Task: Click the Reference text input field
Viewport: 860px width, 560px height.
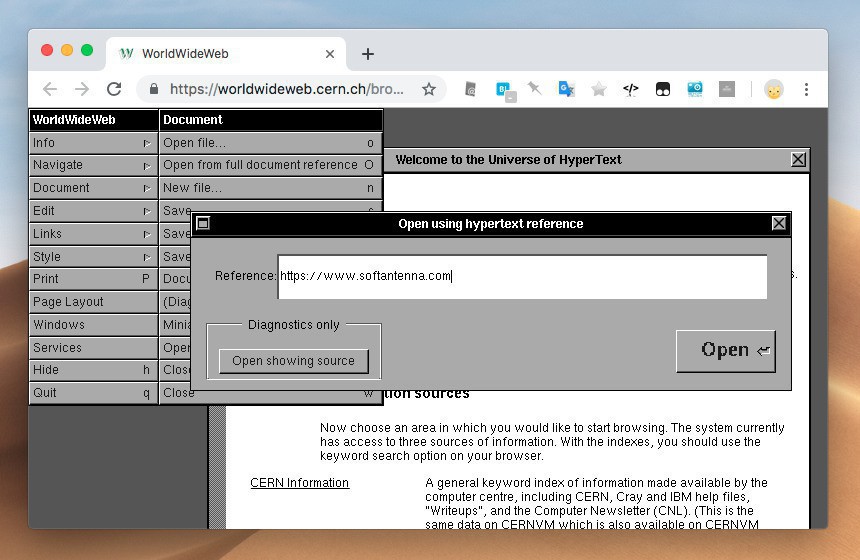Action: (522, 277)
